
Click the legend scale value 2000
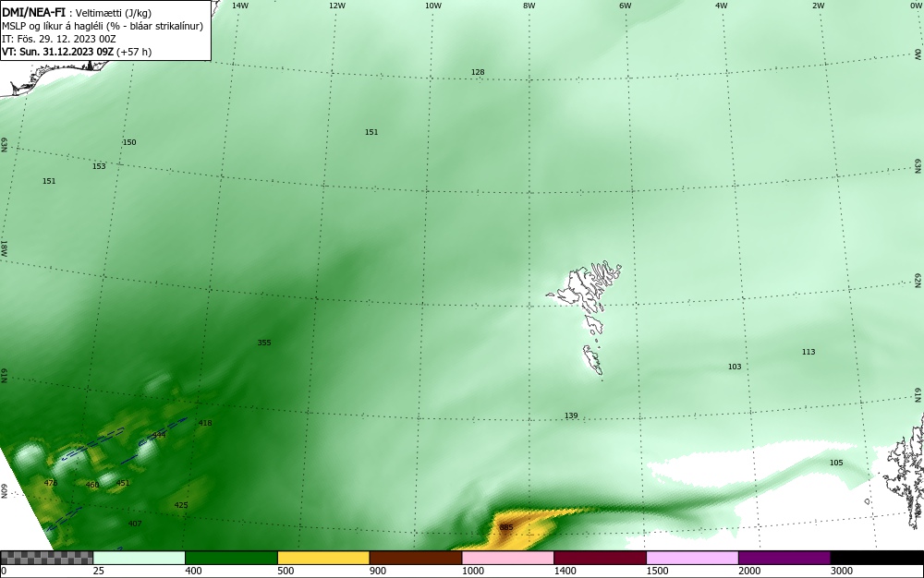(x=749, y=571)
